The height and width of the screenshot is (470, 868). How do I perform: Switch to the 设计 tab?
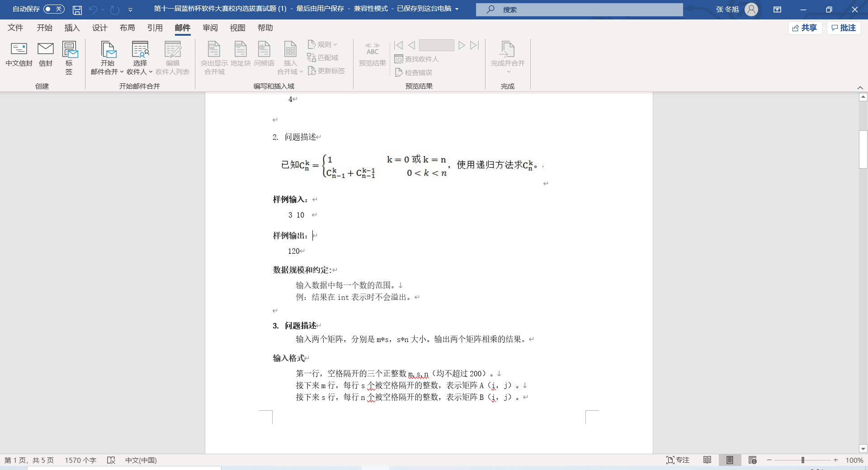pyautogui.click(x=99, y=28)
